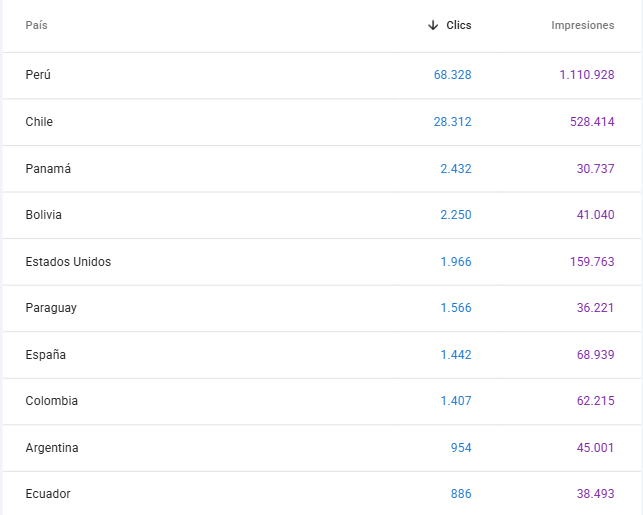Click the 41.040 impressions value
This screenshot has width=643, height=515.
click(595, 215)
